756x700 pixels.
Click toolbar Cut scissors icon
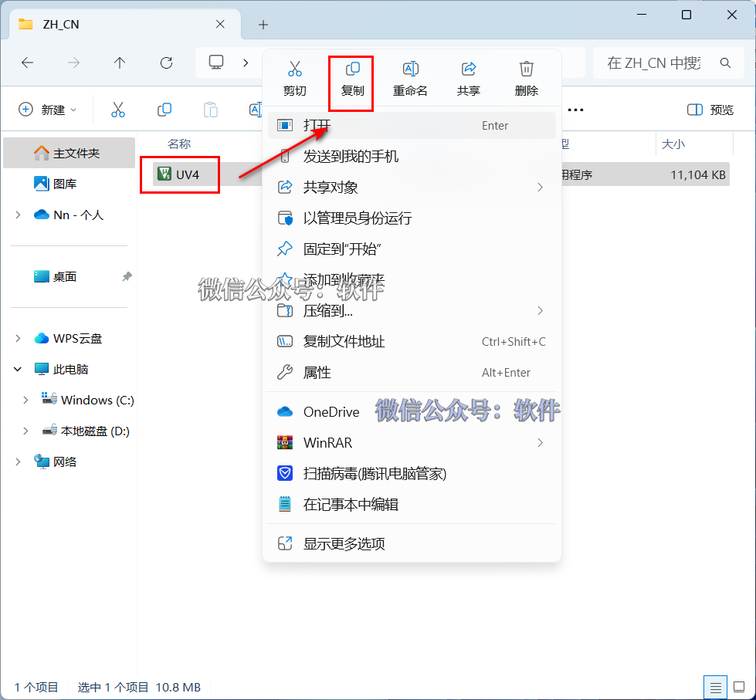click(x=118, y=110)
